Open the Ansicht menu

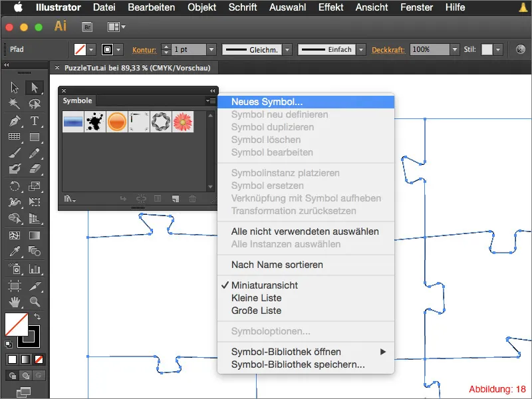point(370,8)
